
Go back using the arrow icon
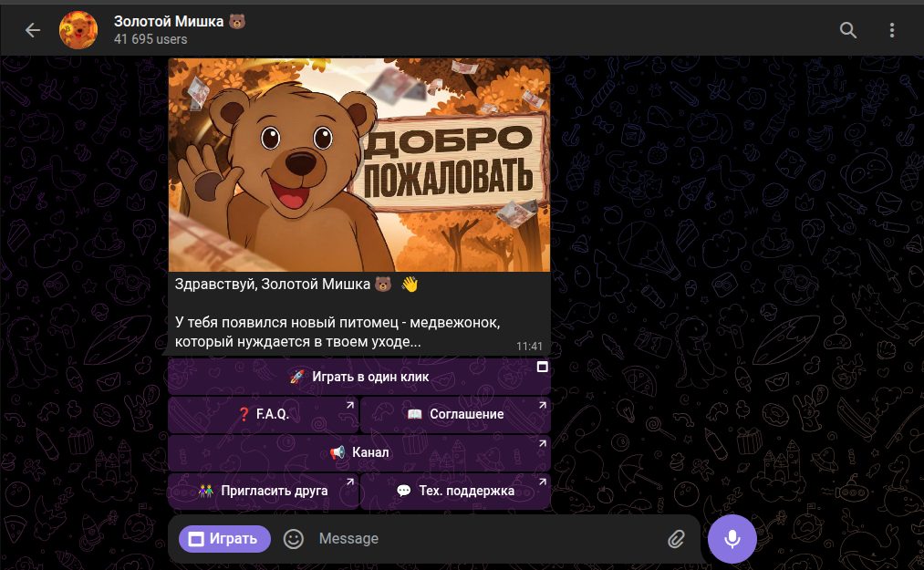click(x=33, y=30)
